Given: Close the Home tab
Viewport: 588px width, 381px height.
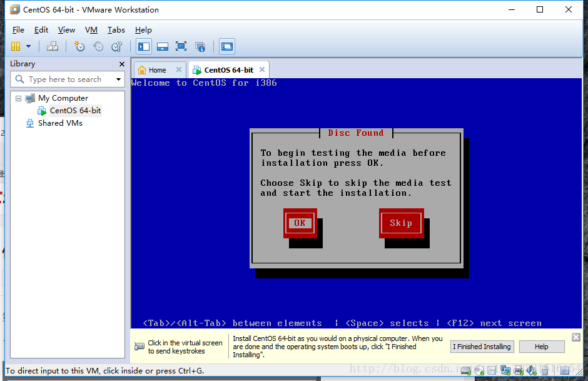Looking at the screenshot, I should [x=179, y=69].
